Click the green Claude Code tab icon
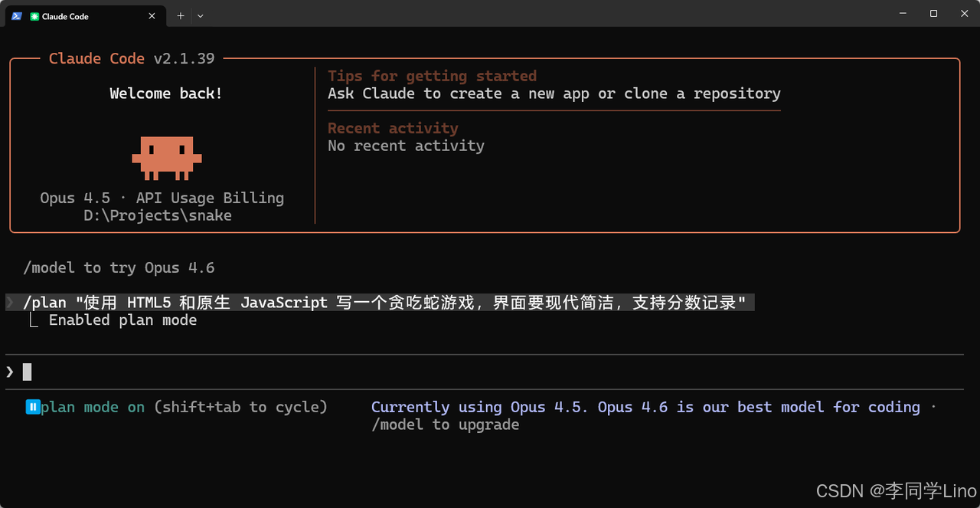The width and height of the screenshot is (980, 508). pos(34,16)
